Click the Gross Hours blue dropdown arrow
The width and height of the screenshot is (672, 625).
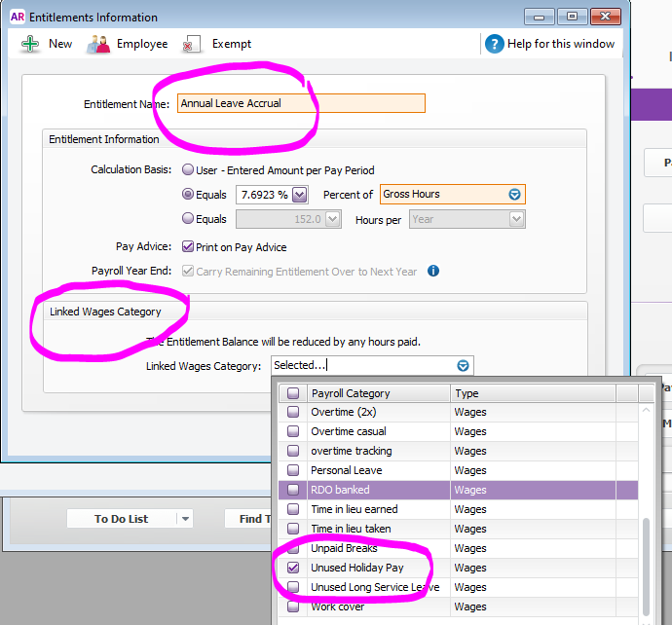pyautogui.click(x=515, y=195)
